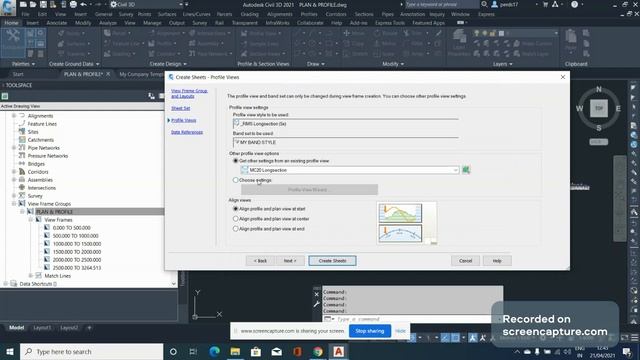Viewport: 640px width, 360px height.
Task: Collapse the View Frame Groups node
Action: click(14, 204)
